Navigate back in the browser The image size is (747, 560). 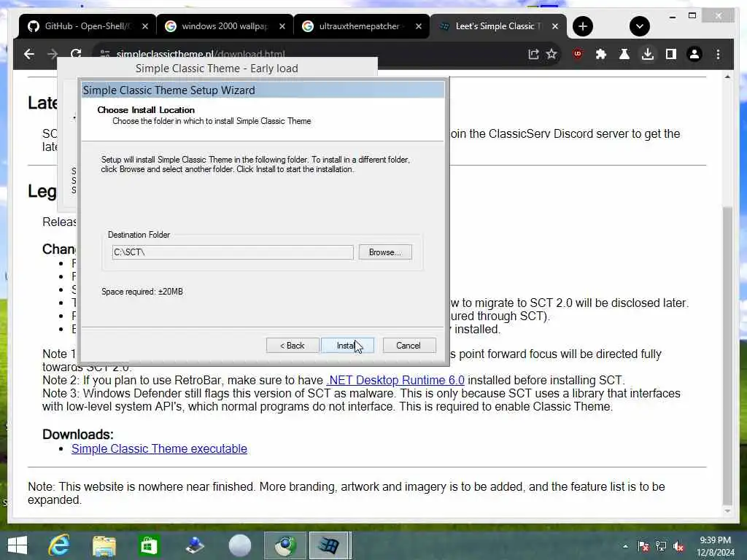click(x=29, y=54)
